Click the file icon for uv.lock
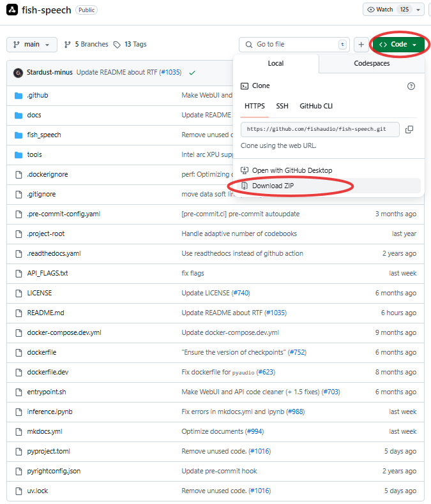 19,491
